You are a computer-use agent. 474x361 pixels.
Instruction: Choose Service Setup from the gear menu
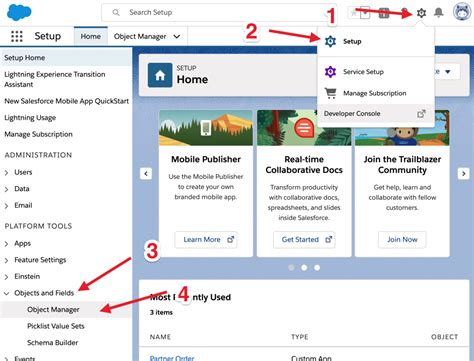[376, 72]
